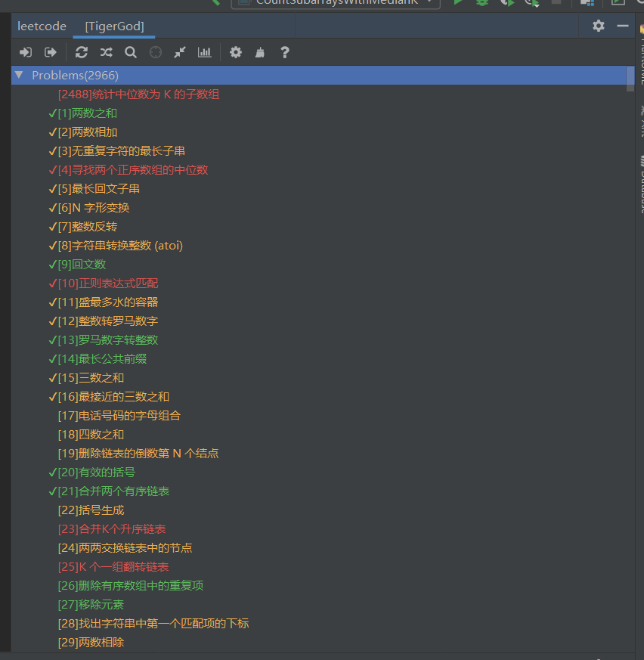The height and width of the screenshot is (660, 644).
Task: Run the current configuration with green play
Action: click(458, 3)
